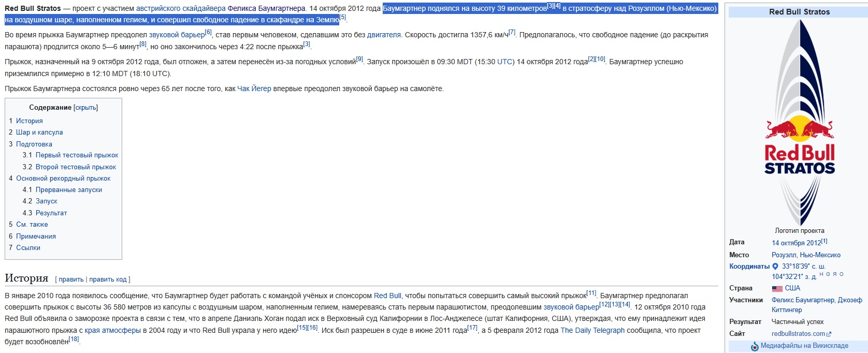Open the Red Bull Stratos logo image
868x353 pixels.
[x=800, y=122]
